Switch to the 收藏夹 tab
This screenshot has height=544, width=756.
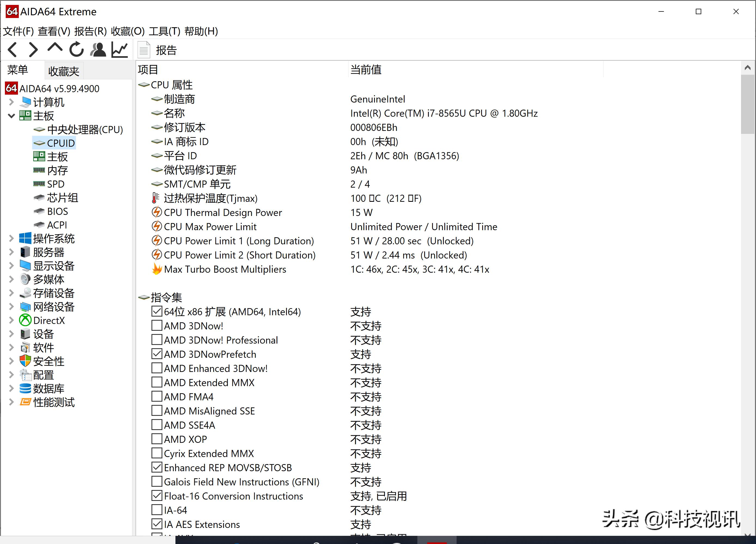click(x=64, y=70)
